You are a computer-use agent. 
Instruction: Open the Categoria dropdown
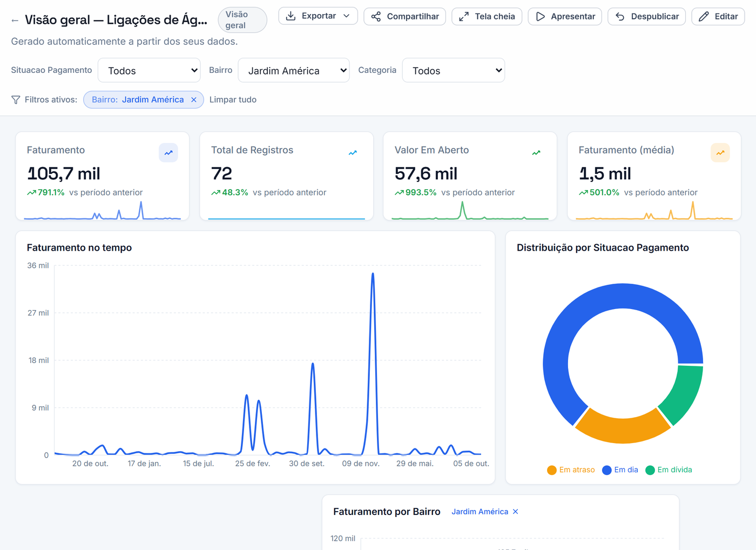[454, 70]
